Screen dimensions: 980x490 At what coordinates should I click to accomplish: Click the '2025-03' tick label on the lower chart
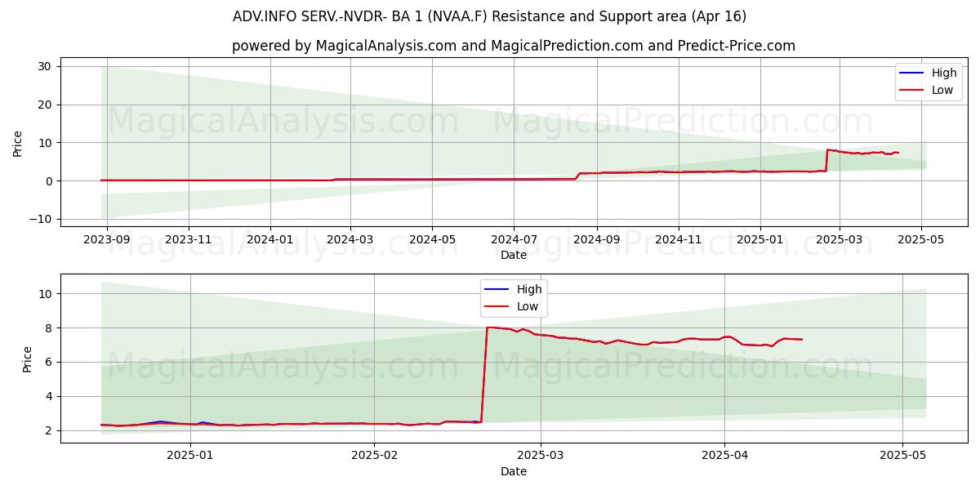(541, 456)
